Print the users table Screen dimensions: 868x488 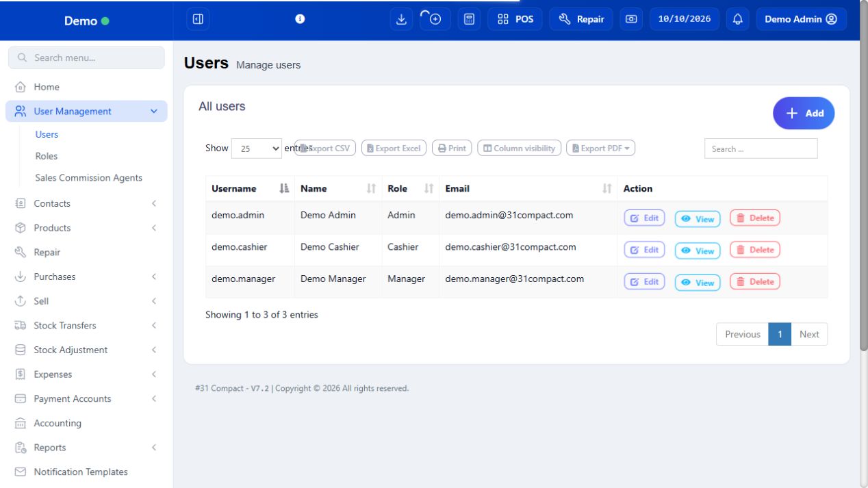(452, 148)
